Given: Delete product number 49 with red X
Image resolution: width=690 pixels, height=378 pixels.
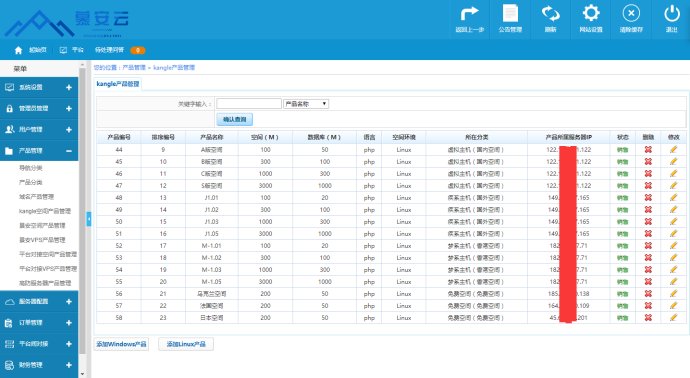Looking at the screenshot, I should 648,209.
